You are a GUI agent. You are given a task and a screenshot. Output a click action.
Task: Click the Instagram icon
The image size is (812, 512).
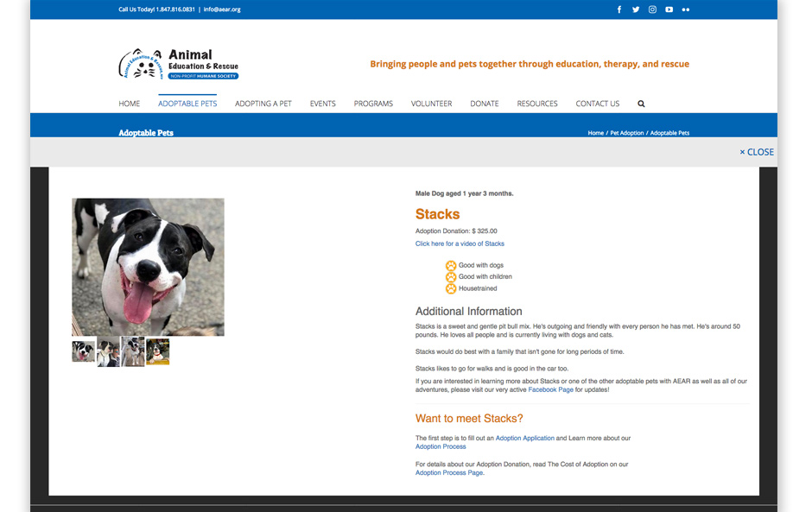coord(652,9)
